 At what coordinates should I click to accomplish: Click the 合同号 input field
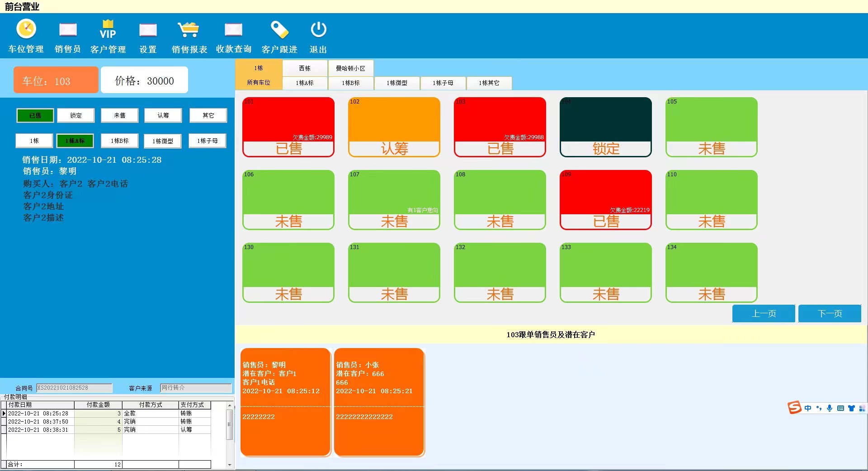(74, 388)
